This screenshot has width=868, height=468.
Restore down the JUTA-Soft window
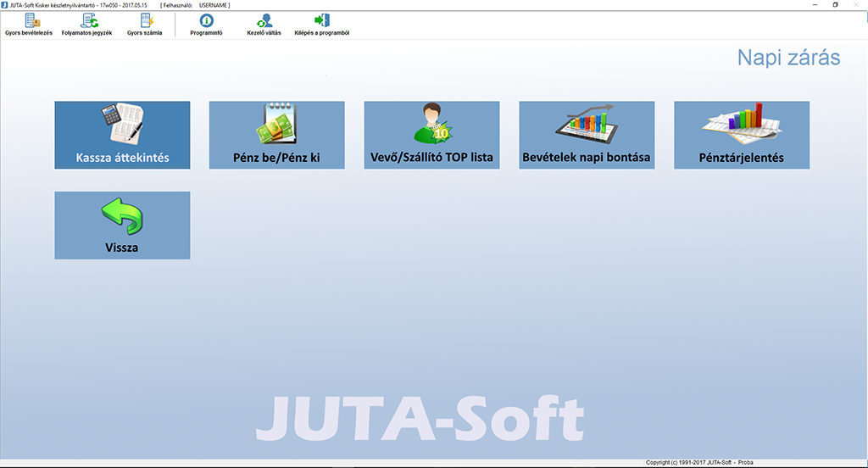(835, 5)
